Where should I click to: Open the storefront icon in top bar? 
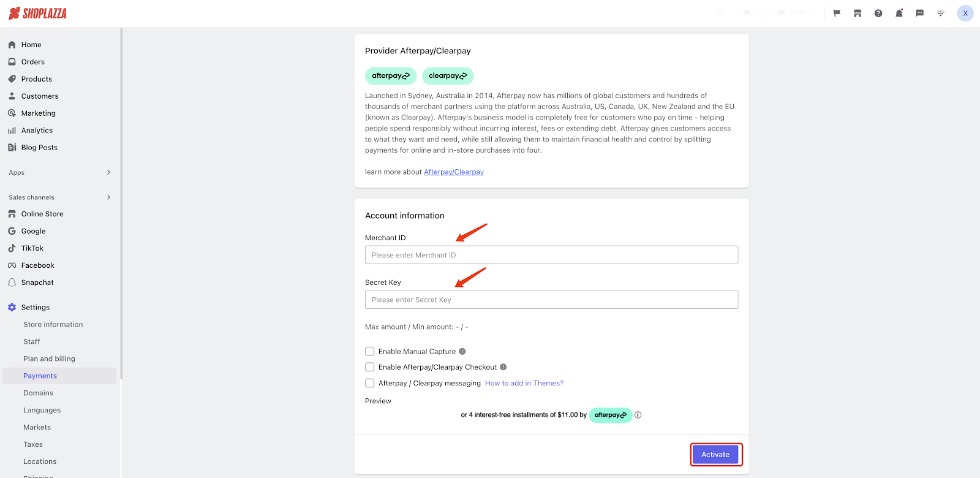pyautogui.click(x=858, y=13)
